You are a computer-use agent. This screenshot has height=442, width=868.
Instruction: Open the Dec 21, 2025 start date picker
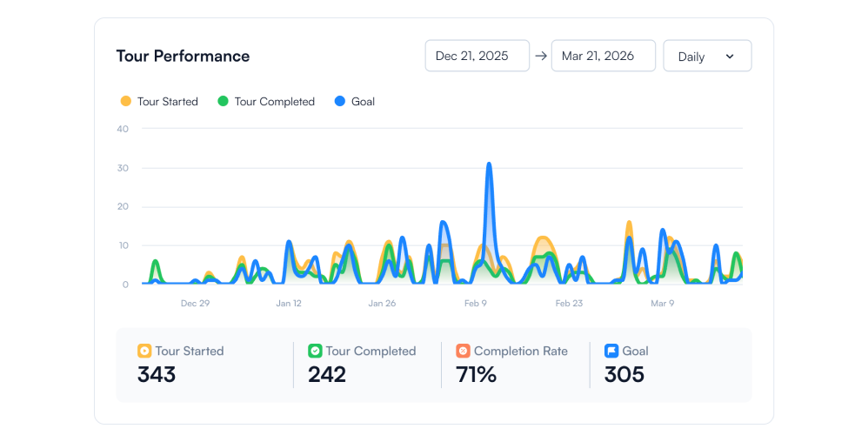477,56
